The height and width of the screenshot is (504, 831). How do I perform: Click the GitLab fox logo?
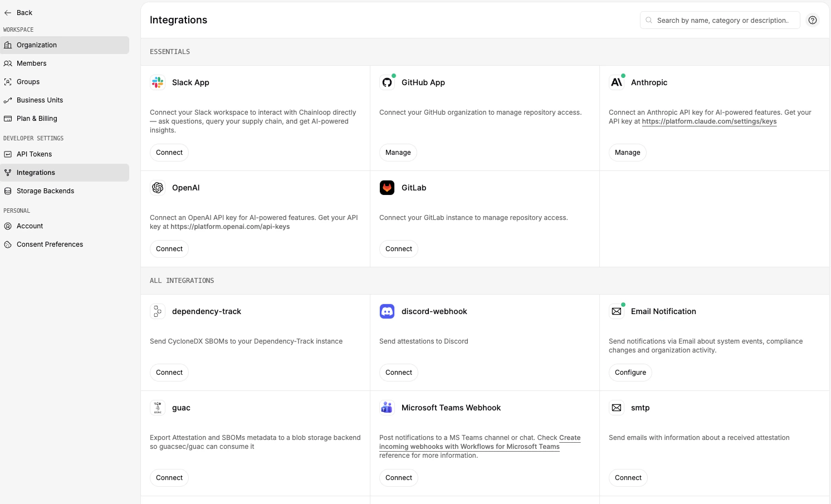click(387, 188)
